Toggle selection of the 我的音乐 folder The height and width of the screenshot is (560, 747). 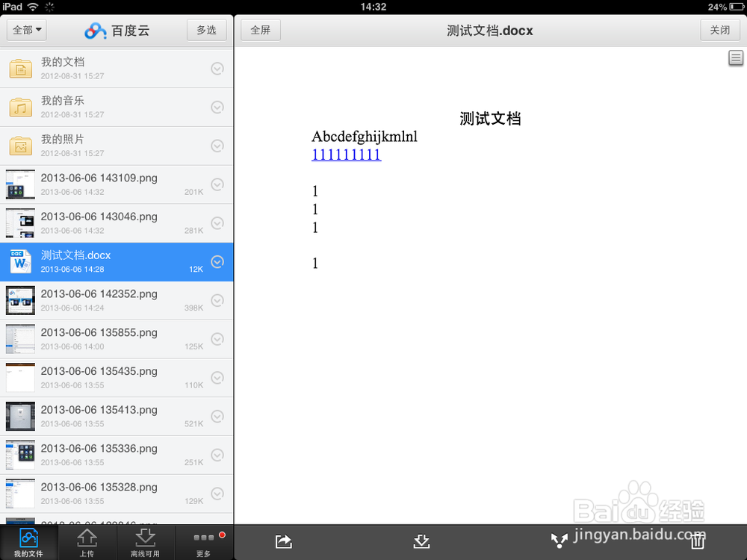pyautogui.click(x=217, y=107)
